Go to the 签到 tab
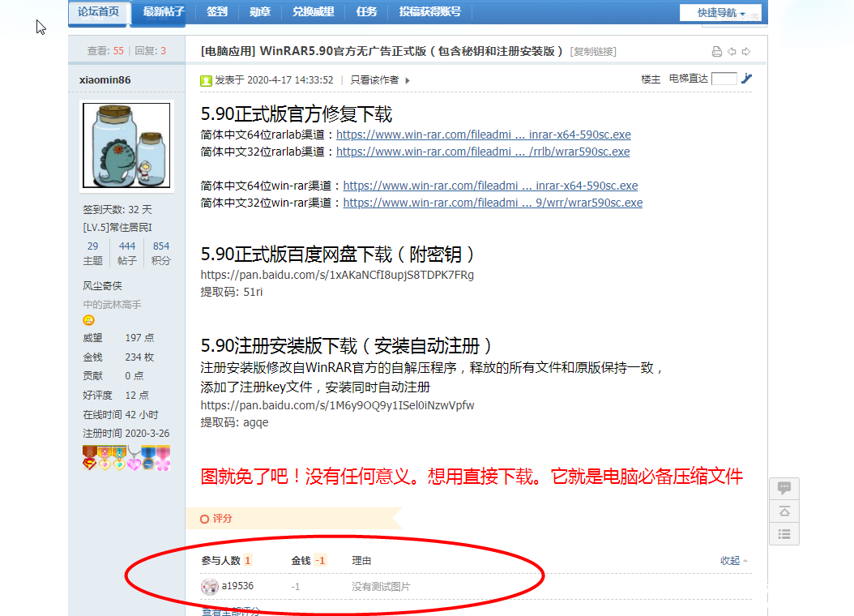This screenshot has height=616, width=854. tap(217, 12)
